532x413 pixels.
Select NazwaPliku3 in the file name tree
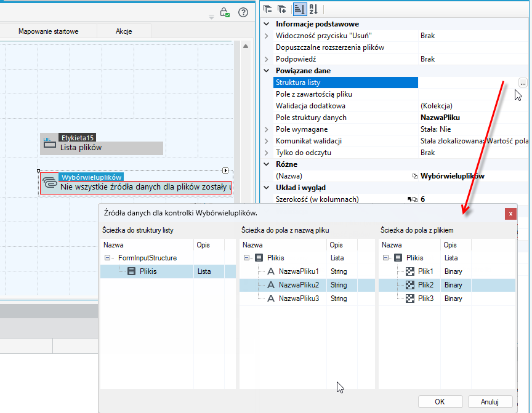coord(299,299)
